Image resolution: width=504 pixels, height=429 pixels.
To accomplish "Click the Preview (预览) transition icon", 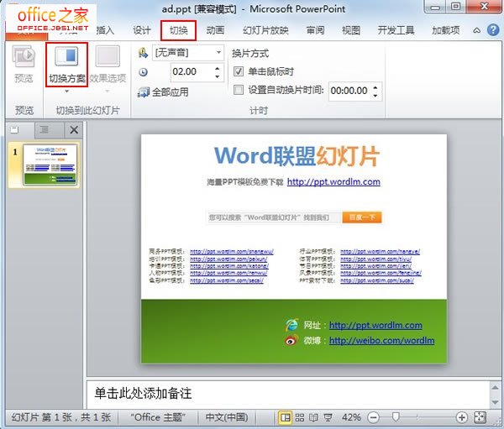I will coord(24,56).
